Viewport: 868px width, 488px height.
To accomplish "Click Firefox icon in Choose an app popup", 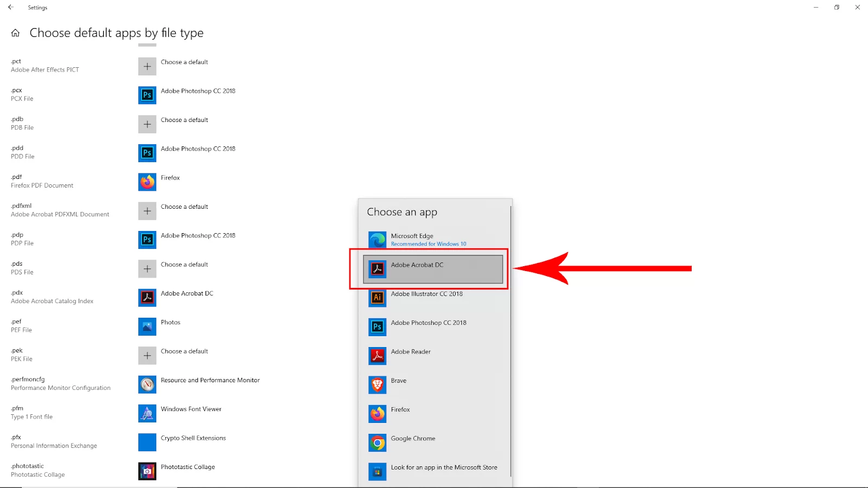I will point(378,414).
